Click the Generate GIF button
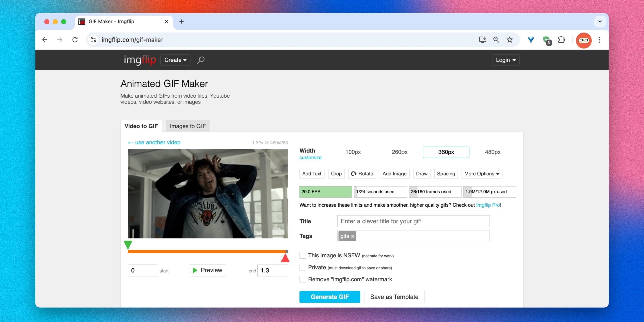Viewport: 644px width, 322px height. (330, 297)
